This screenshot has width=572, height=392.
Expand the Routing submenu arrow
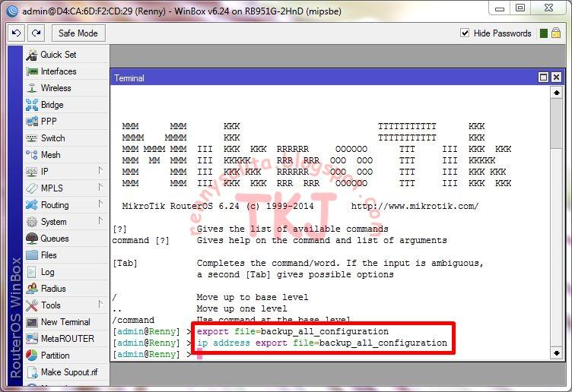tap(100, 204)
